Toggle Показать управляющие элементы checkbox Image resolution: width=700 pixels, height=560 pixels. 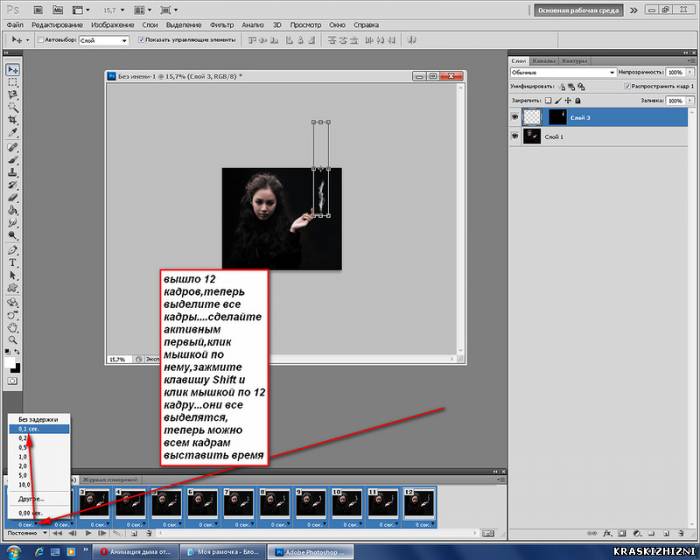click(x=141, y=40)
